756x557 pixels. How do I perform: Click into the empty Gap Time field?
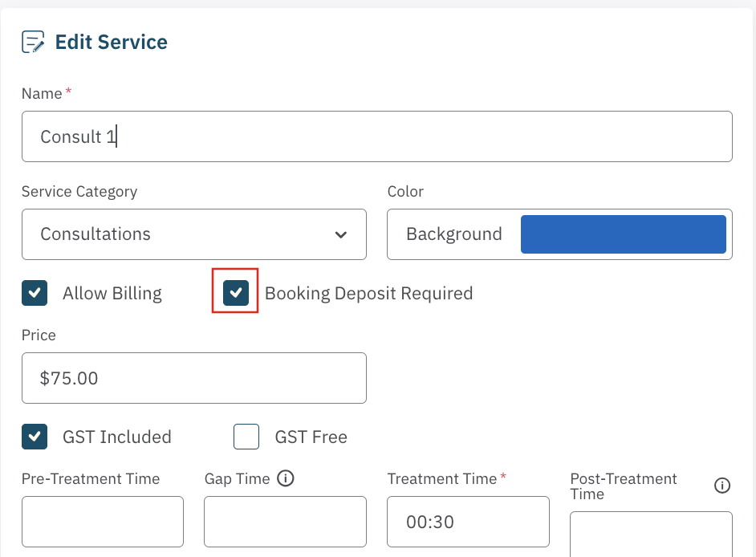[x=285, y=522]
